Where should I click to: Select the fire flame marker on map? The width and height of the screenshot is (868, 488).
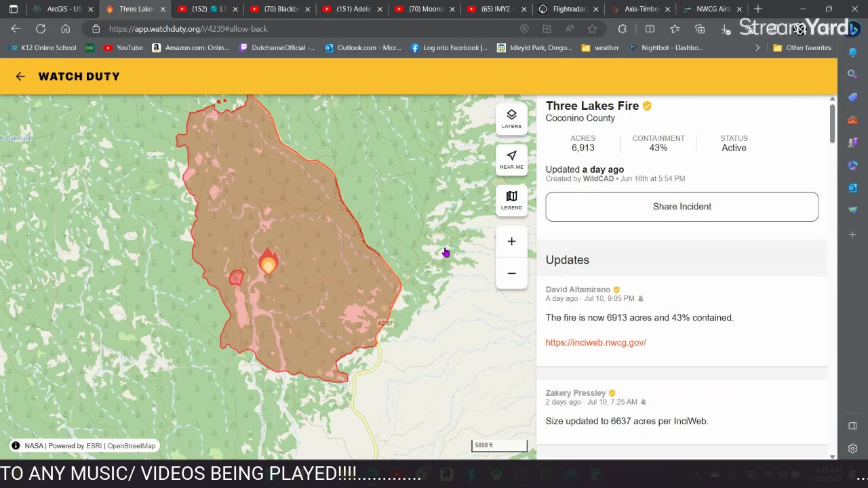pos(268,262)
